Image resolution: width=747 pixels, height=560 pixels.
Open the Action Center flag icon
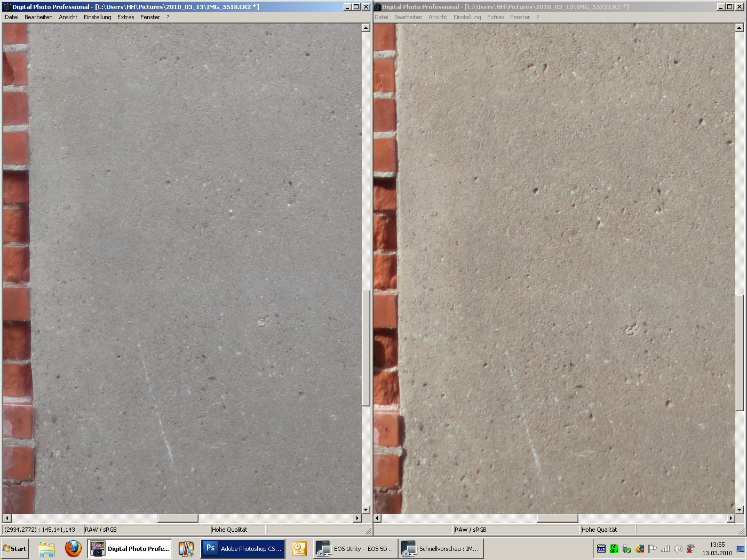[x=652, y=549]
